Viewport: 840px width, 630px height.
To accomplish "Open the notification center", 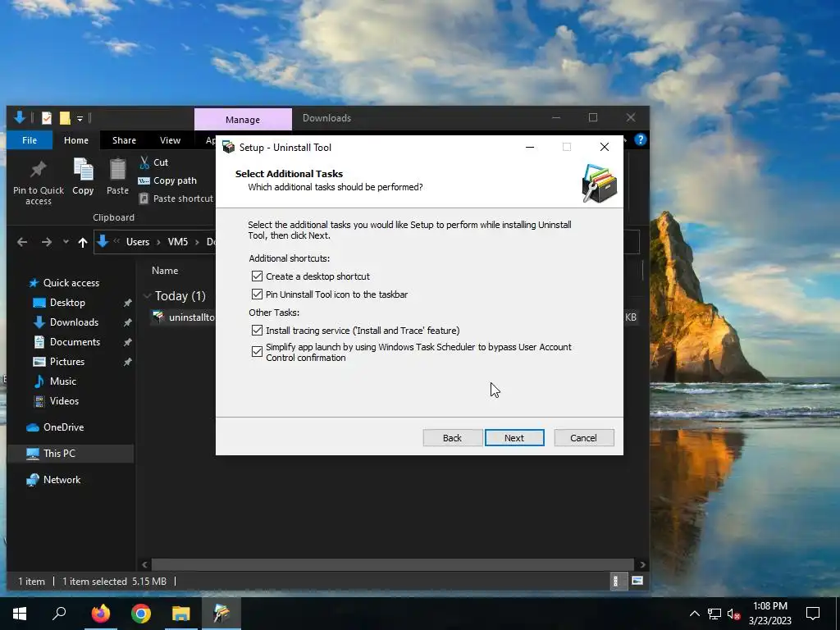I will click(x=813, y=614).
